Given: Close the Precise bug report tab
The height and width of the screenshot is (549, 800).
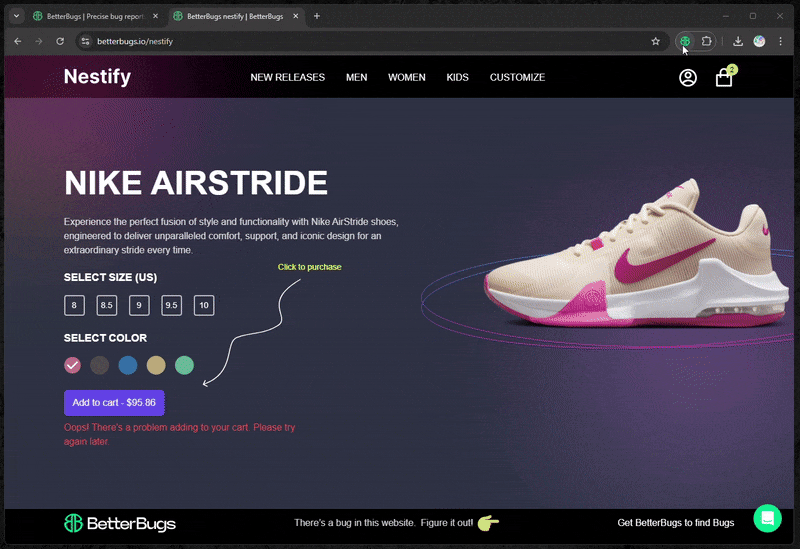Looking at the screenshot, I should coord(156,16).
